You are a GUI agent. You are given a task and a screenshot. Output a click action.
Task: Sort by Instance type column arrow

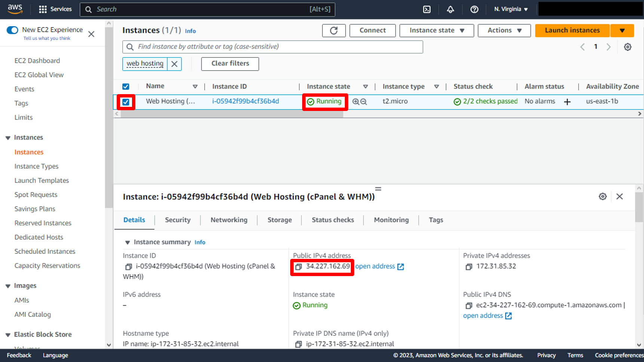(x=436, y=87)
